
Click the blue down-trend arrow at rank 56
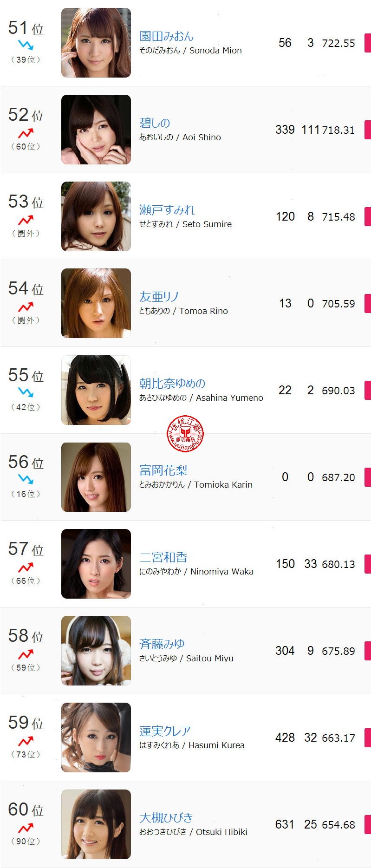point(26,479)
